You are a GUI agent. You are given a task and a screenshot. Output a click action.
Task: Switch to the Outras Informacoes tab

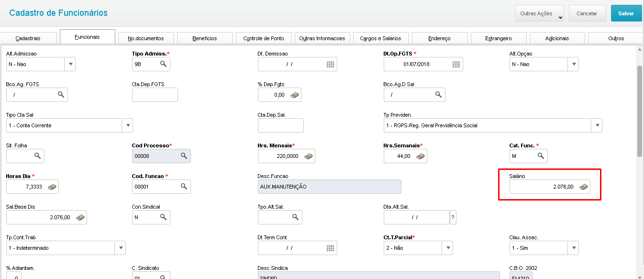[322, 38]
